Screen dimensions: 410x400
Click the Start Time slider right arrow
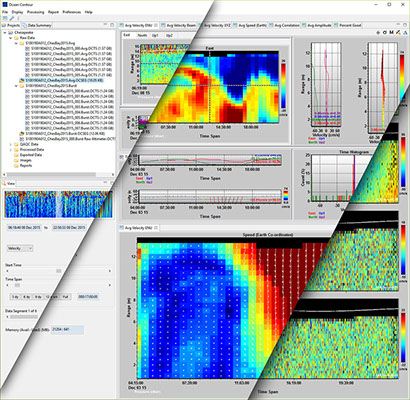point(110,271)
